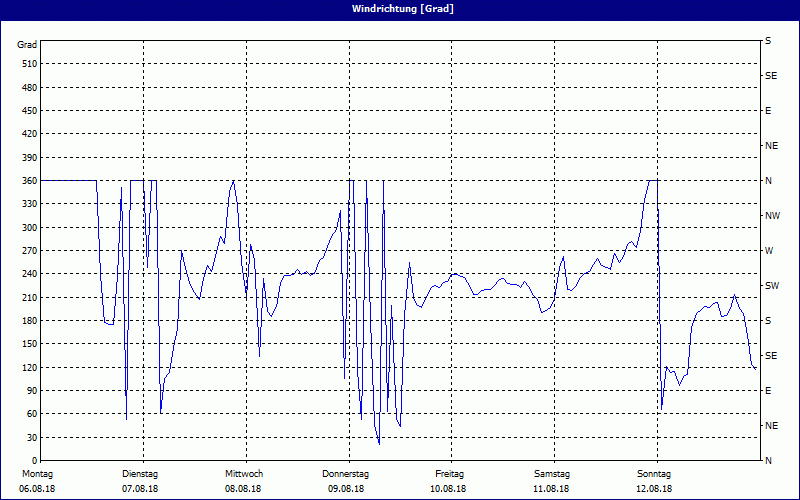Viewport: 800px width, 500px height.
Task: Click the topmost S label on right axis
Action: coord(768,41)
